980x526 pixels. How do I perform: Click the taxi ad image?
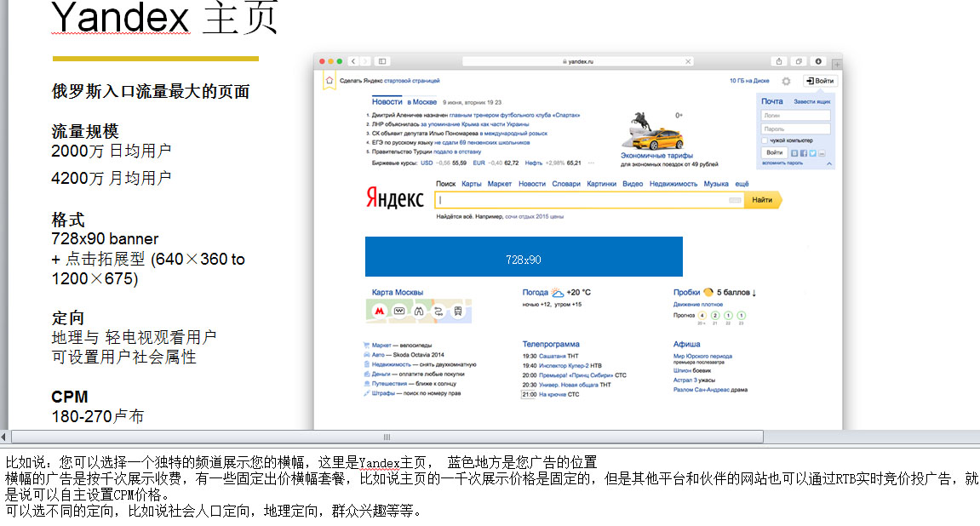(654, 130)
